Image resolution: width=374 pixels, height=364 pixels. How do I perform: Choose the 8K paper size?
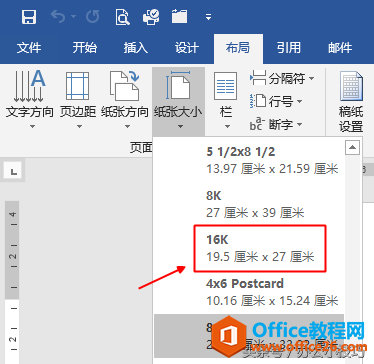[249, 204]
